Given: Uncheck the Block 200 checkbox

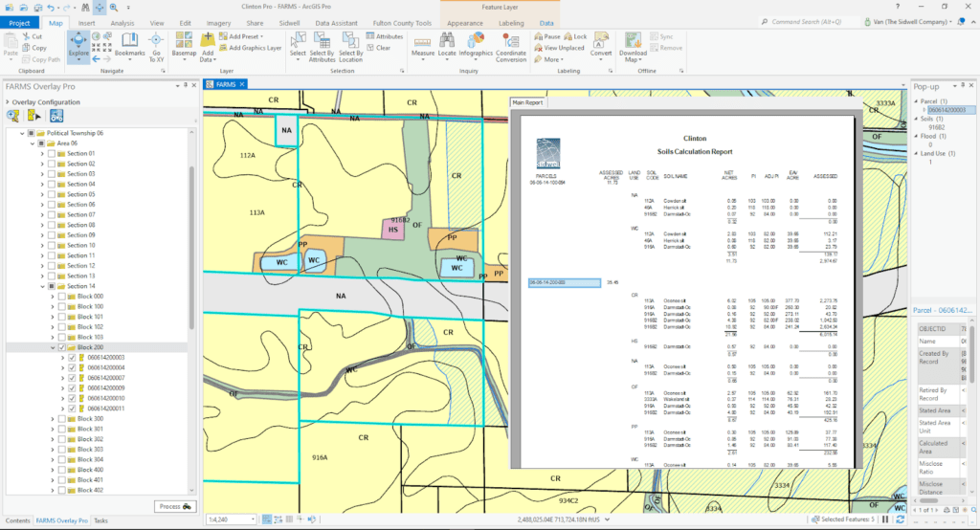Looking at the screenshot, I should tap(62, 347).
